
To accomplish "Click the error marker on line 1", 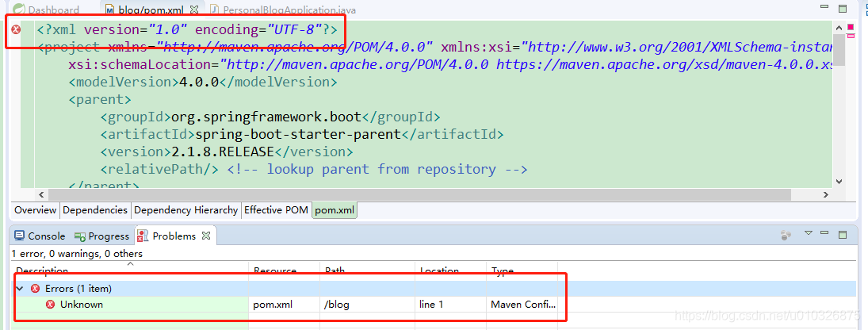I will (x=16, y=29).
